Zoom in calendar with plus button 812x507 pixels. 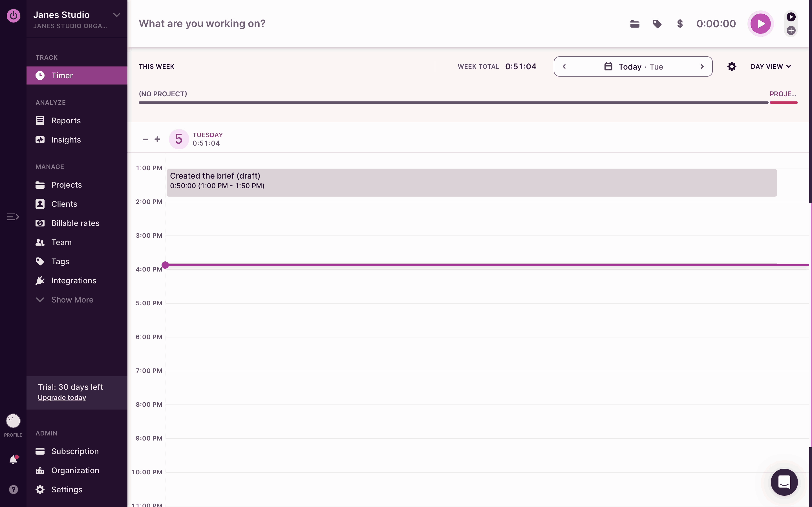157,139
